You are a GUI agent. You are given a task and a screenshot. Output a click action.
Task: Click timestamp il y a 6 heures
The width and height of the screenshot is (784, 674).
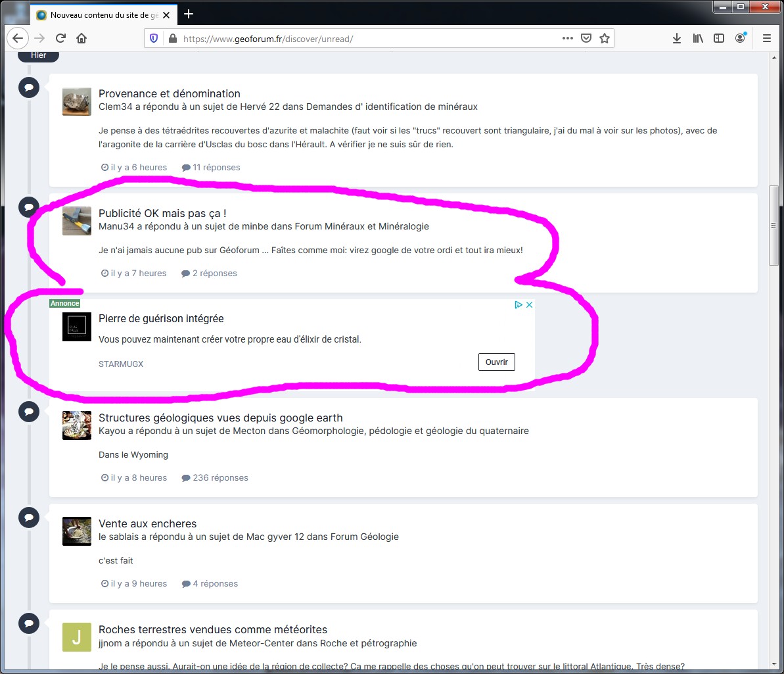tap(134, 168)
